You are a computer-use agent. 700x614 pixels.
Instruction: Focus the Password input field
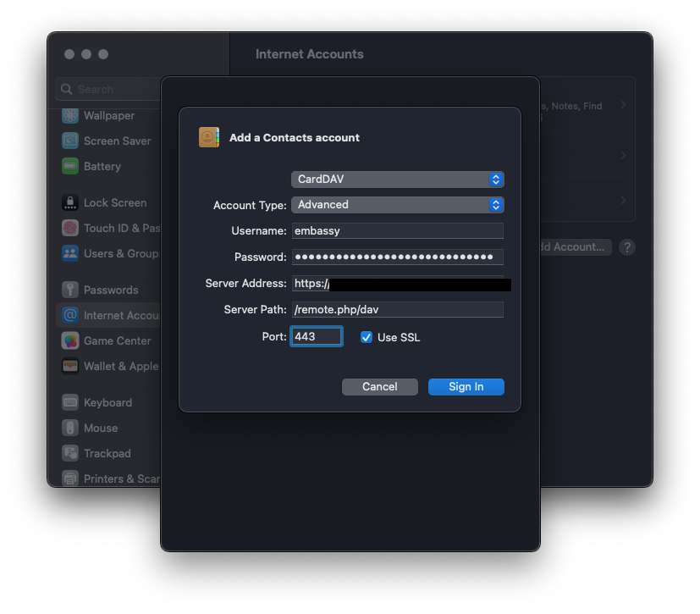(x=397, y=257)
